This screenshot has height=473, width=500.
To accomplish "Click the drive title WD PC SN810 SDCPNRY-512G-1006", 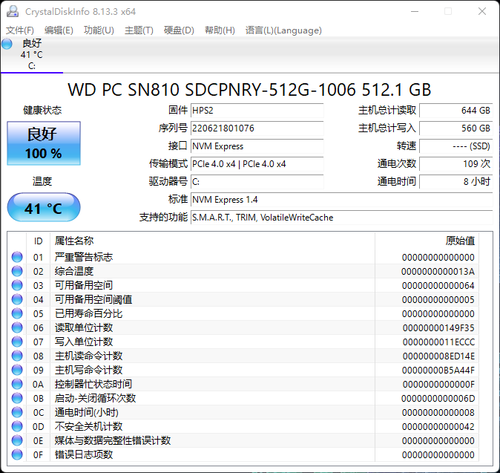I will pos(249,90).
